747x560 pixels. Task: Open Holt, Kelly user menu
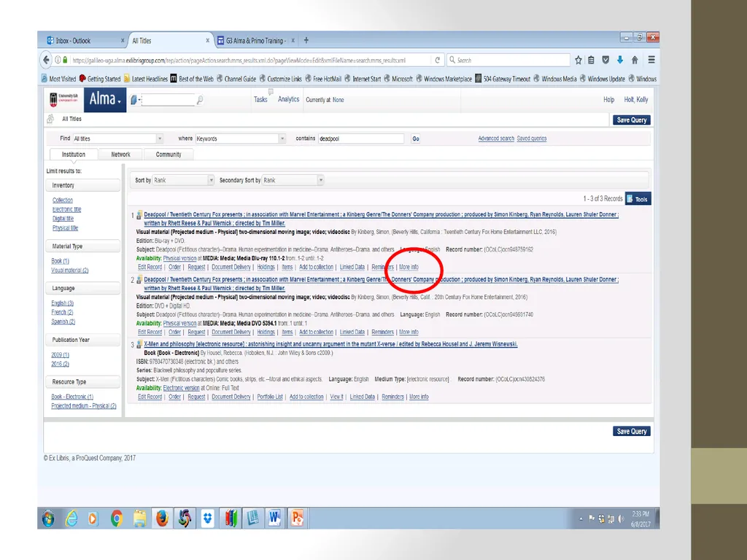(x=636, y=99)
